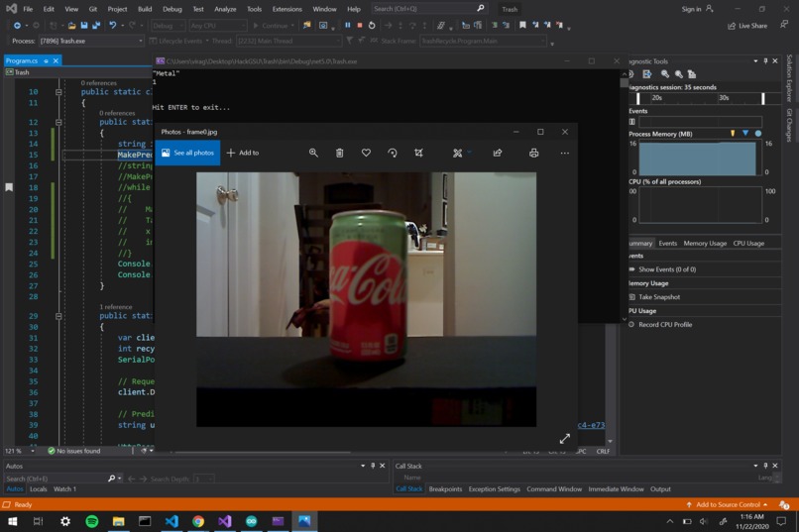Screen dimensions: 799x532
Task: Click Show Events (0 of 0) link
Action: [x=667, y=269]
